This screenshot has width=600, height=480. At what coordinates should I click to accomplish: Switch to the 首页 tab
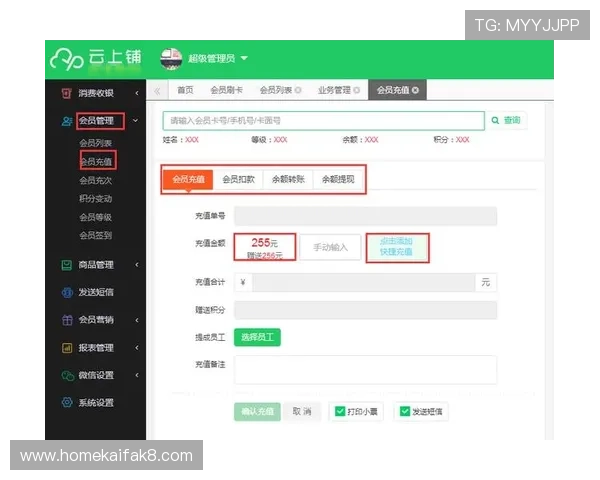coord(185,90)
